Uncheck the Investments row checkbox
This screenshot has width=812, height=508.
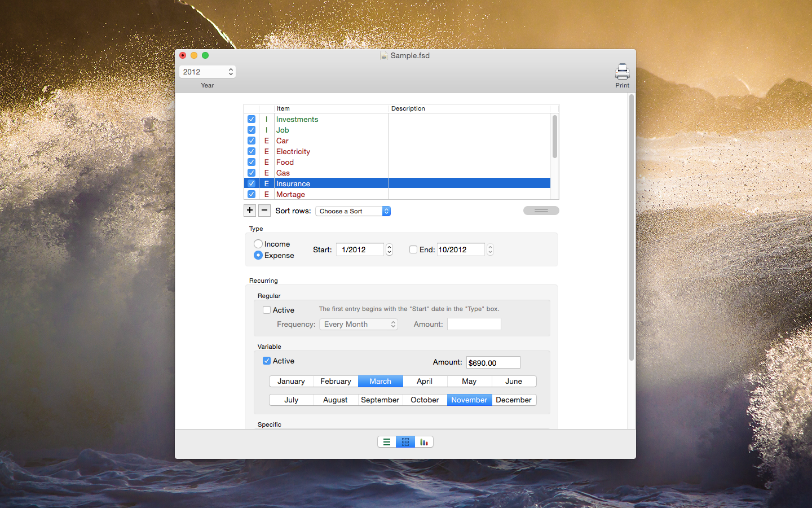click(x=251, y=119)
